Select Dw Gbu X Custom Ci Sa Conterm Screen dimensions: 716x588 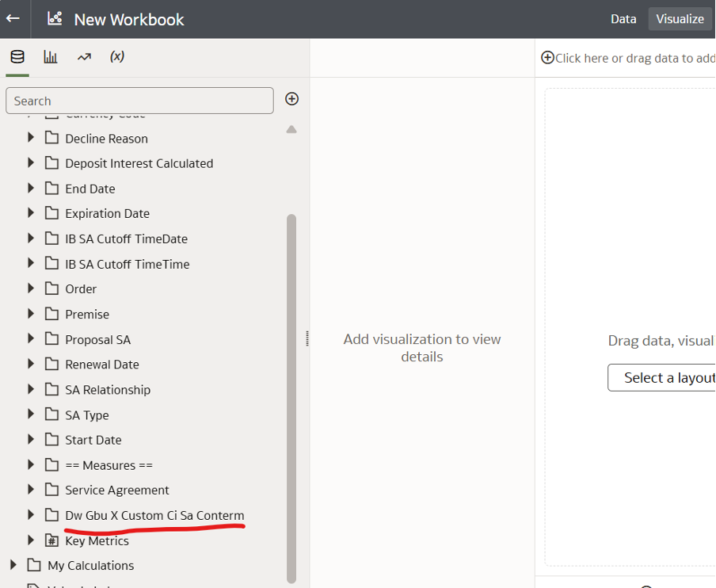[154, 515]
